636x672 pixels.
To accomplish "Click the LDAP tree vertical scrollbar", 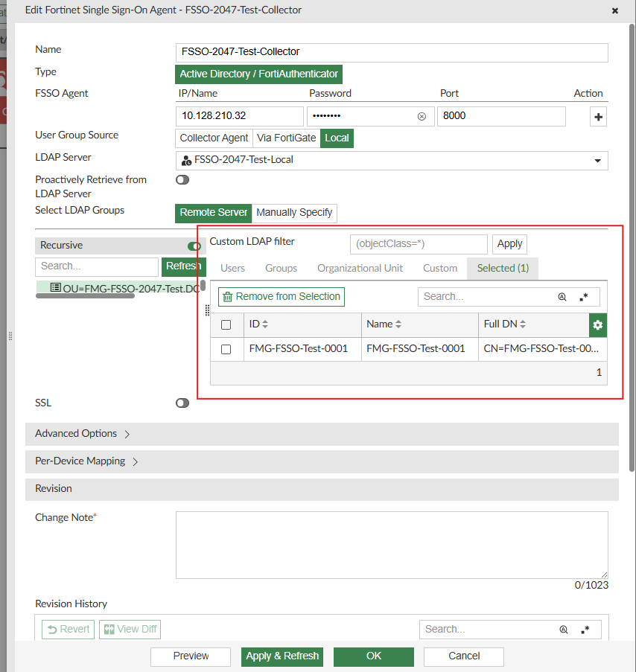I will point(203,285).
